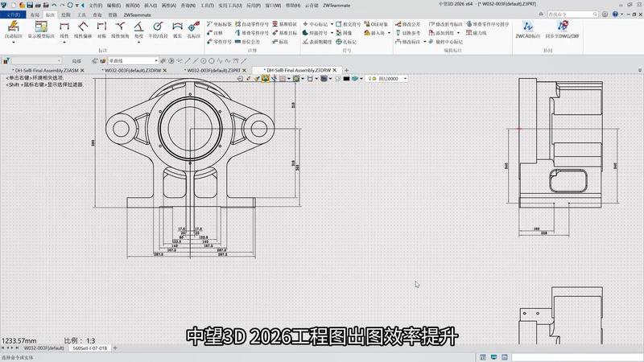Click the OLE Object (OLE对象) tool

(x=376, y=24)
